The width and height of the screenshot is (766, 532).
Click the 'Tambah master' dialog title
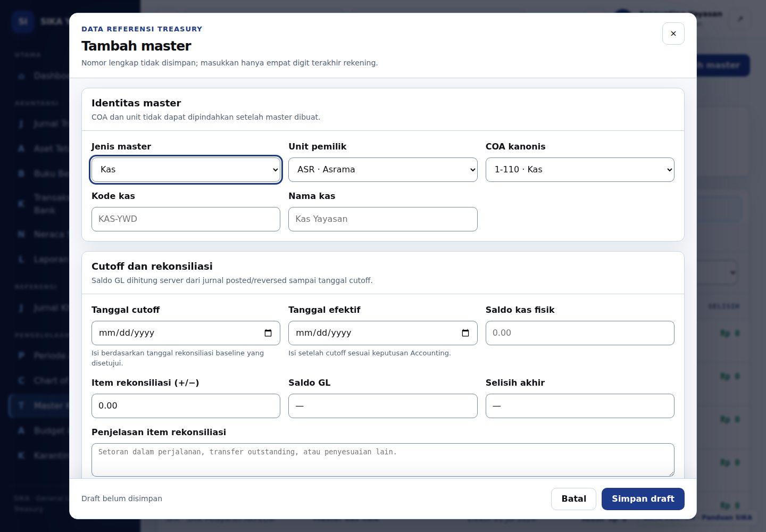coord(136,46)
